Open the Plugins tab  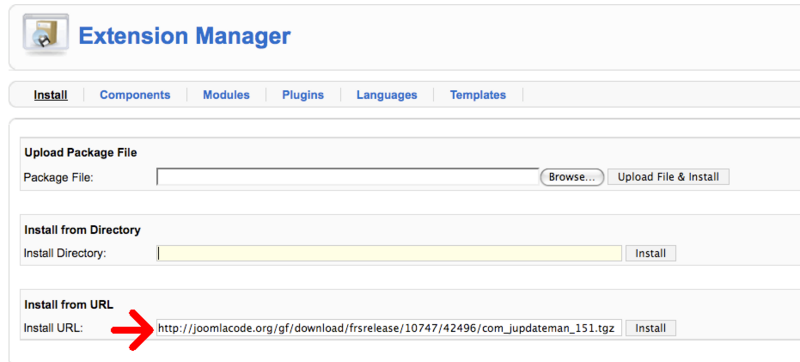pyautogui.click(x=303, y=95)
